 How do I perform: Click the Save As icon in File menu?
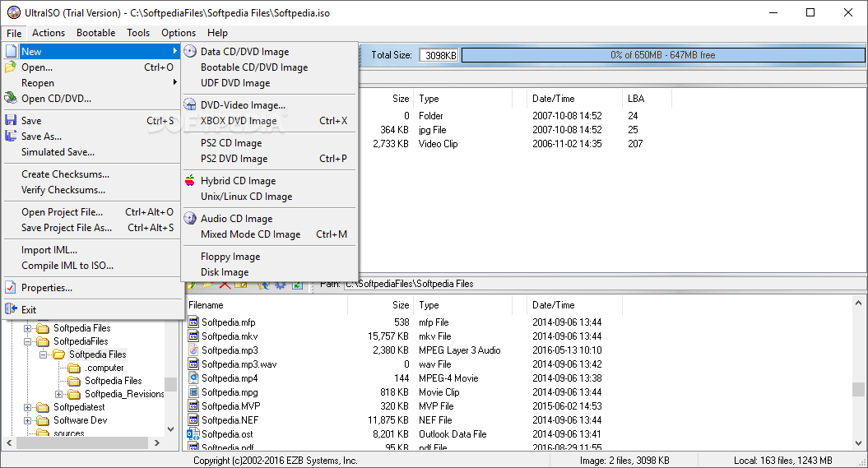[x=11, y=136]
